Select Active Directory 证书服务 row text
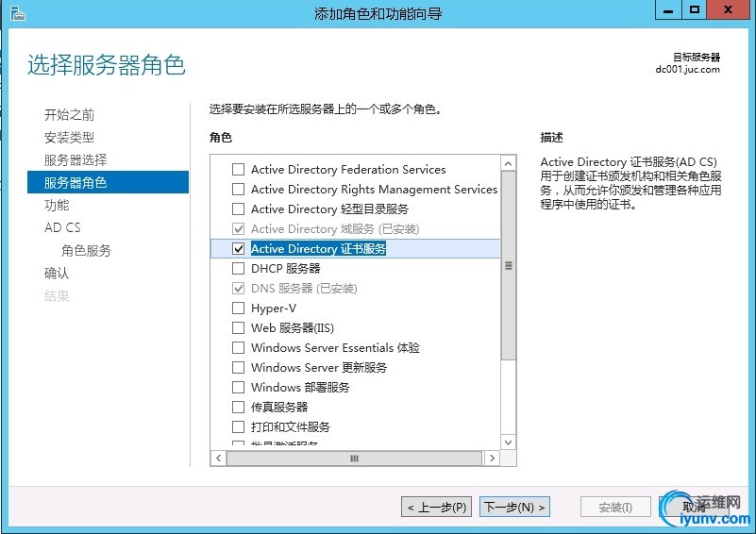 (318, 249)
